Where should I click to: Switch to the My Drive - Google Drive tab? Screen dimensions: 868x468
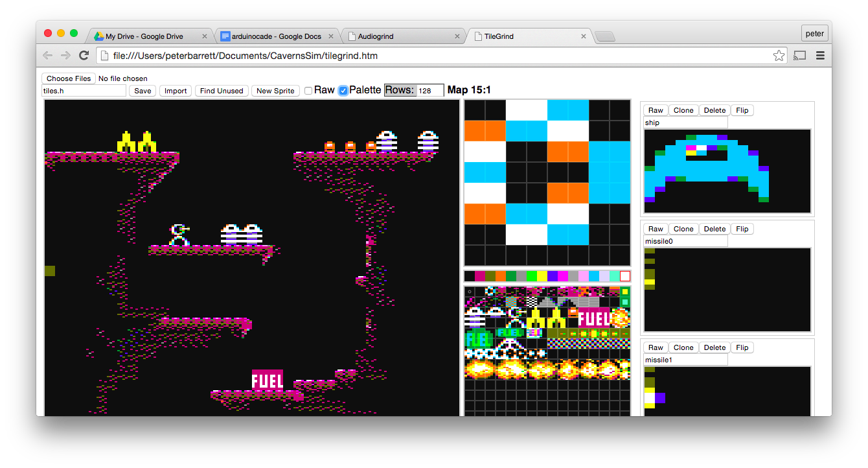tap(150, 36)
